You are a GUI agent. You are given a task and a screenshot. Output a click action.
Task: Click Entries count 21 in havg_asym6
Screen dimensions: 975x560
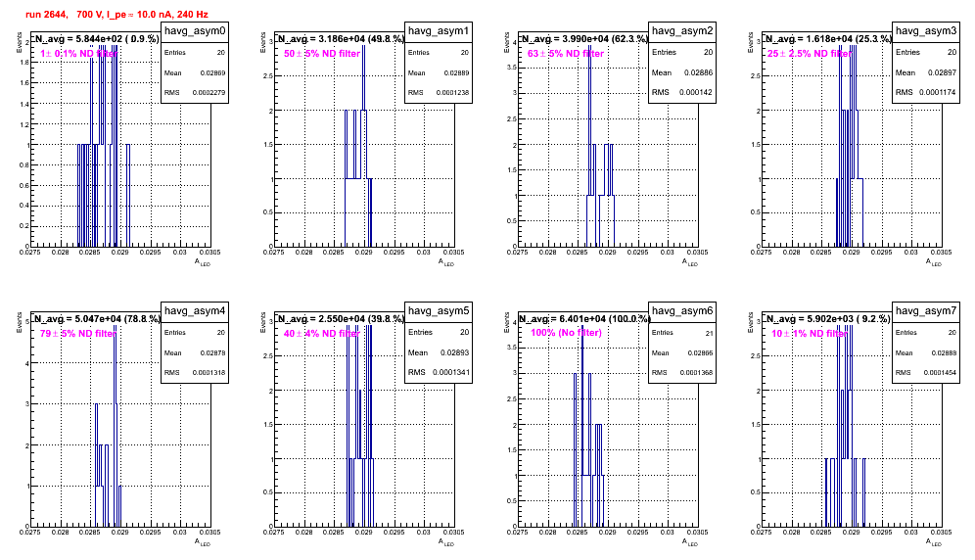coord(710,334)
